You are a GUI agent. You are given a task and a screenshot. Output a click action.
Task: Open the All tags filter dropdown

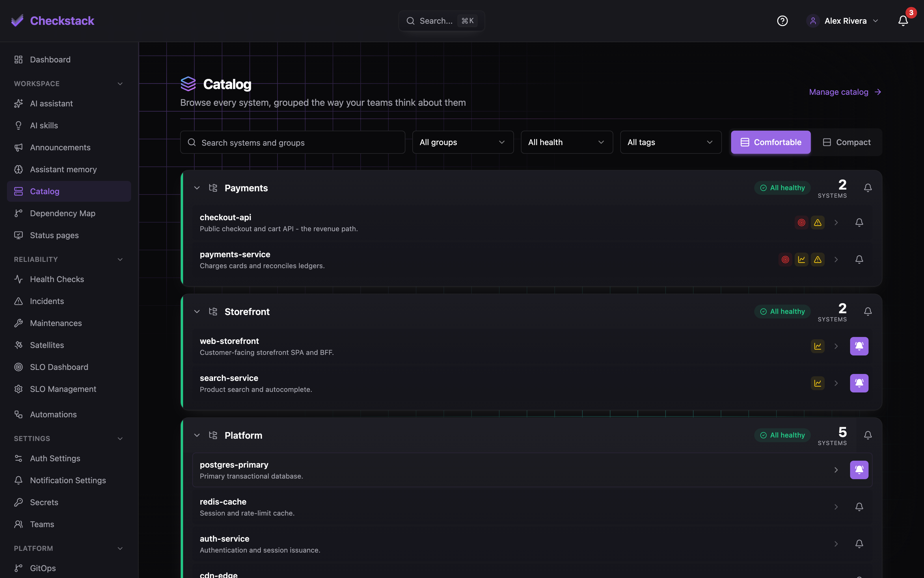pyautogui.click(x=670, y=142)
